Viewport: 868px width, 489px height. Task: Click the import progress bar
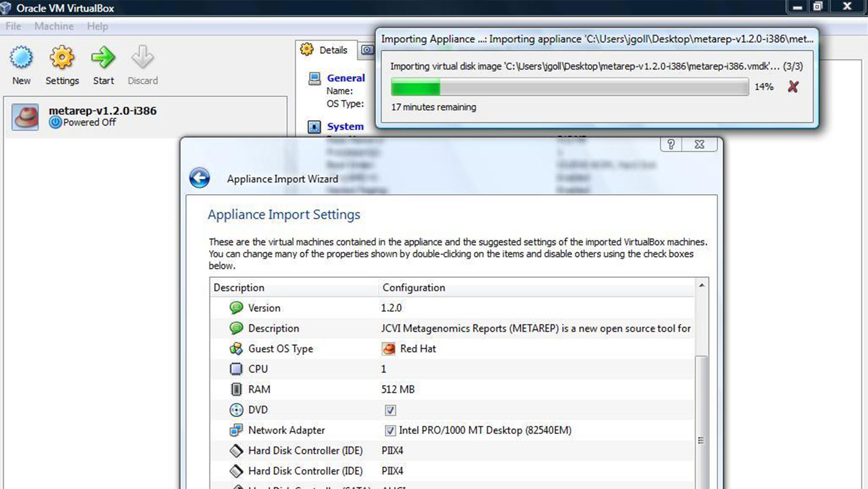coord(569,87)
